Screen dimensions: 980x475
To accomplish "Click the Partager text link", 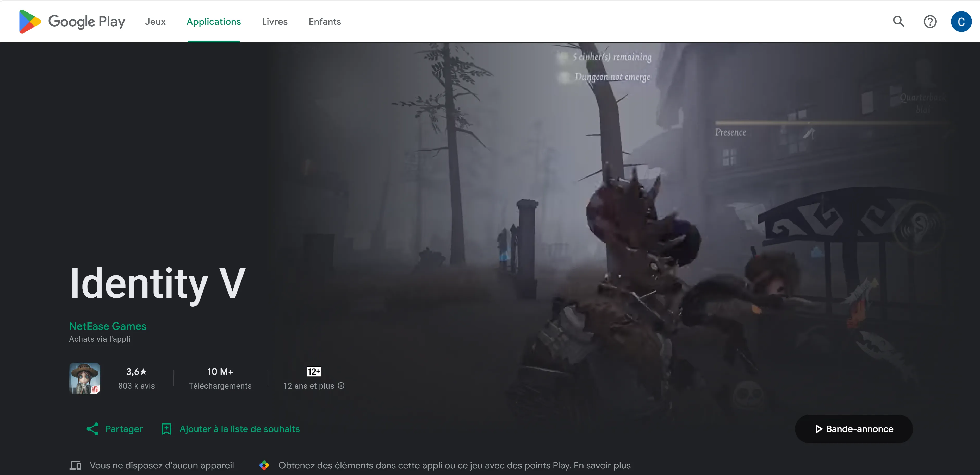I will tap(124, 429).
